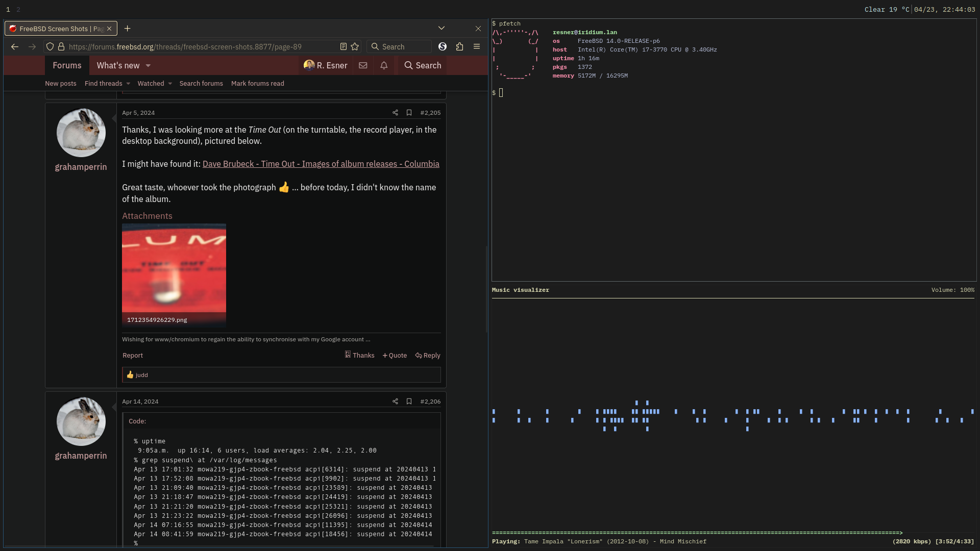Bookmark post #2,206
This screenshot has height=551, width=980.
[409, 402]
